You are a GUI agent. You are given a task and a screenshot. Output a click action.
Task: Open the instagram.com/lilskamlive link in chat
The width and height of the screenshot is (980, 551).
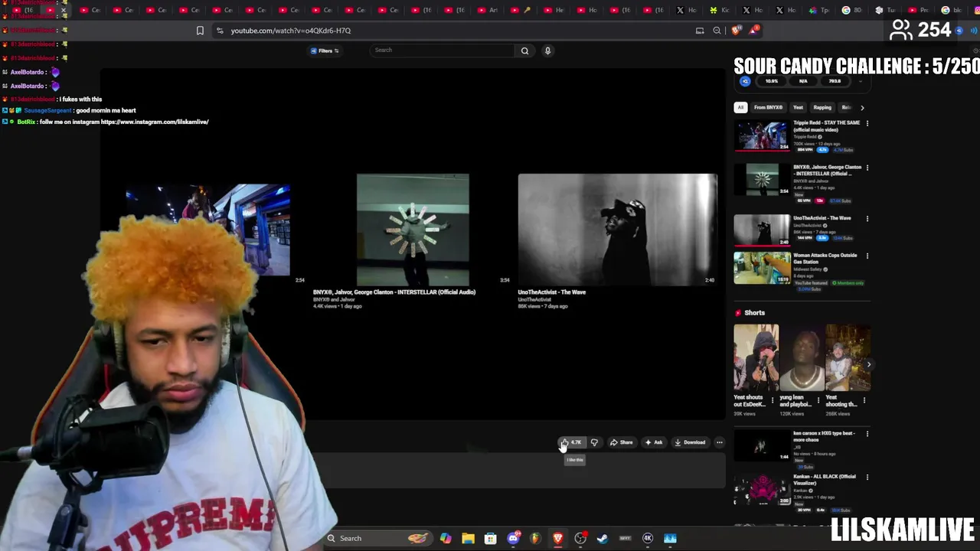(154, 122)
